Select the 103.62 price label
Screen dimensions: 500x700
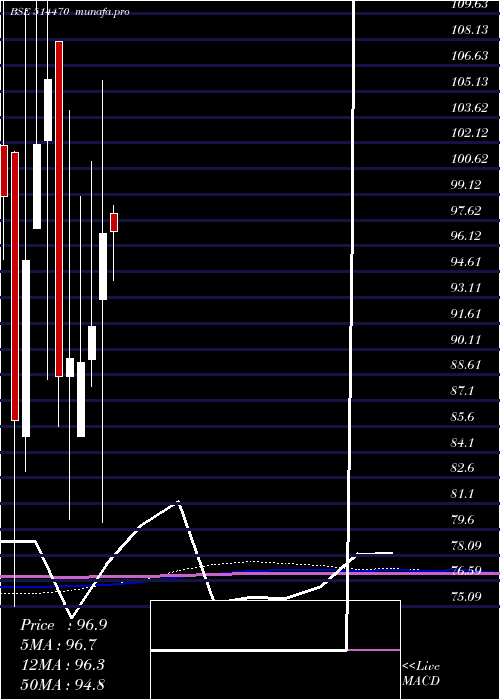tap(470, 108)
